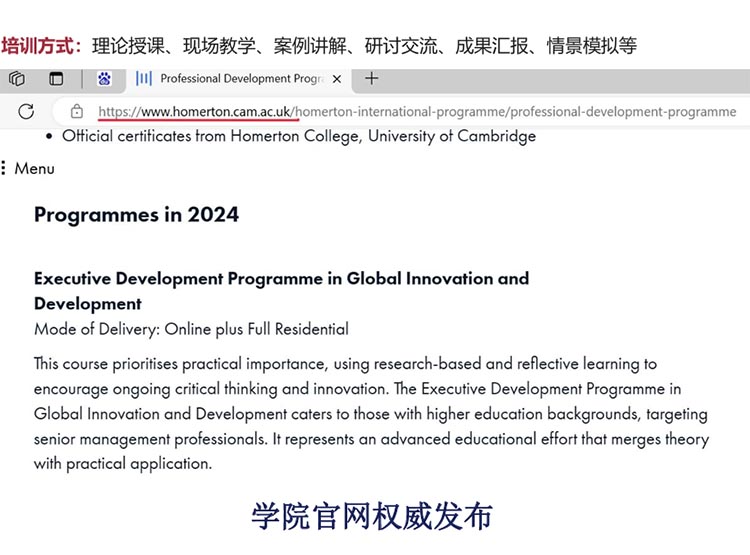Click the 学院官网权威发布 caption text
This screenshot has height=555, width=750.
click(372, 516)
